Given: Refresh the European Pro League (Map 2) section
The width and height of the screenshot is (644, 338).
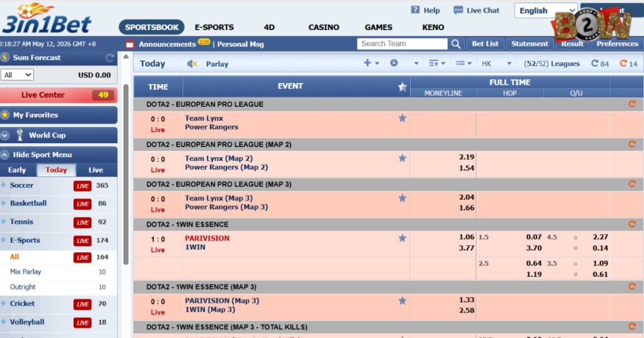Looking at the screenshot, I should tap(632, 144).
